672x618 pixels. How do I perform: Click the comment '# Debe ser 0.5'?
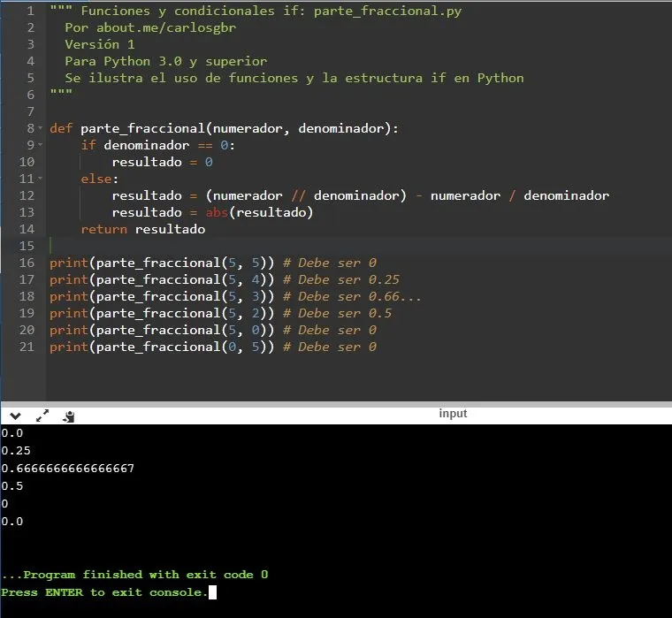[337, 313]
